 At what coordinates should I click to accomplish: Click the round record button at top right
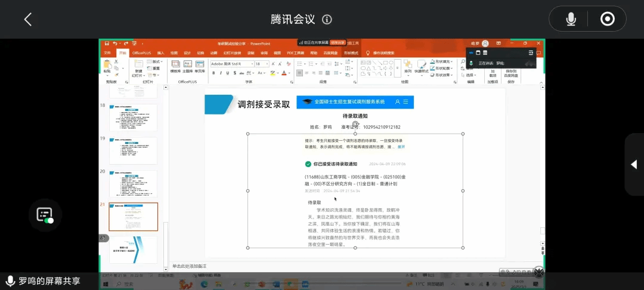[x=607, y=20]
